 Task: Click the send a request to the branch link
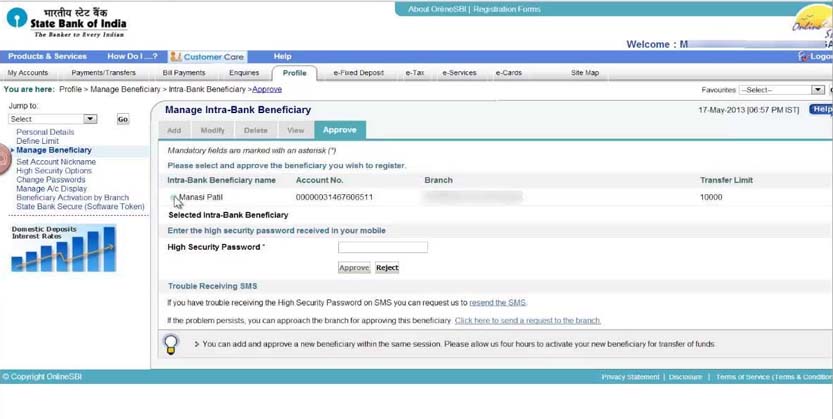point(528,321)
